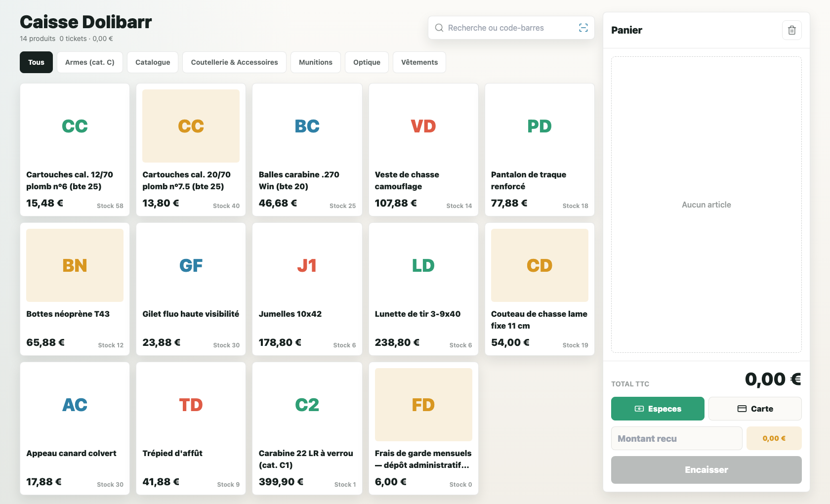Add Balles carabine .270 Win product
The height and width of the screenshot is (504, 830).
pos(307,150)
